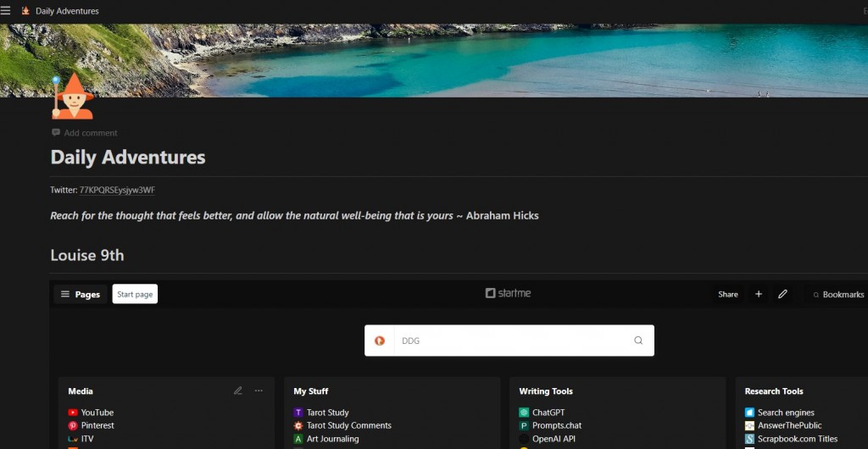This screenshot has width=868, height=449.
Task: Open the Twitter 77KPQRSEysjyw3WF link
Action: (117, 191)
